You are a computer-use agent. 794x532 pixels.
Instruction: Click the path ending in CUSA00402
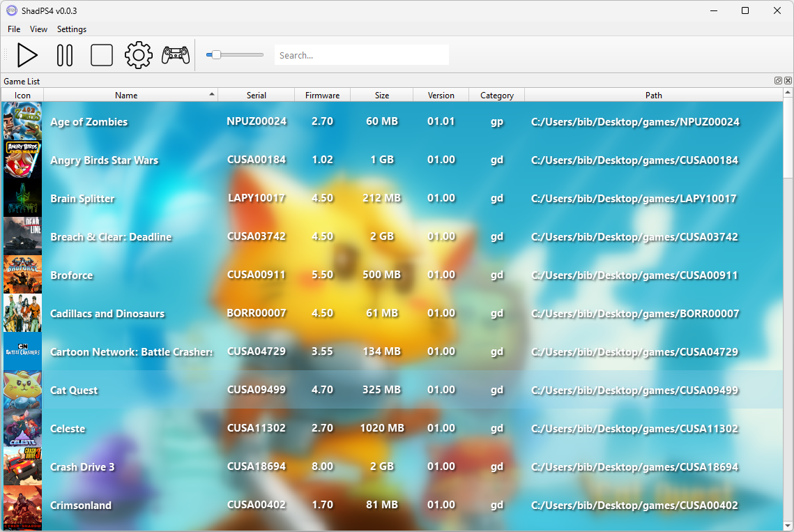[634, 505]
